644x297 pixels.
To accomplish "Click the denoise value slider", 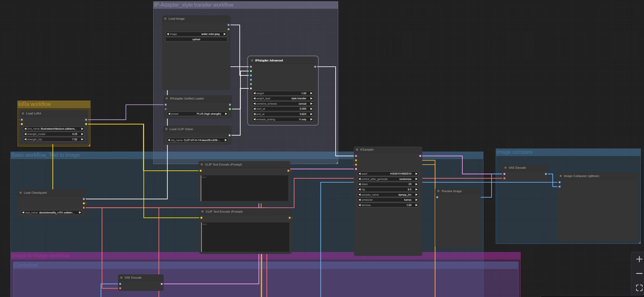I will pos(388,205).
